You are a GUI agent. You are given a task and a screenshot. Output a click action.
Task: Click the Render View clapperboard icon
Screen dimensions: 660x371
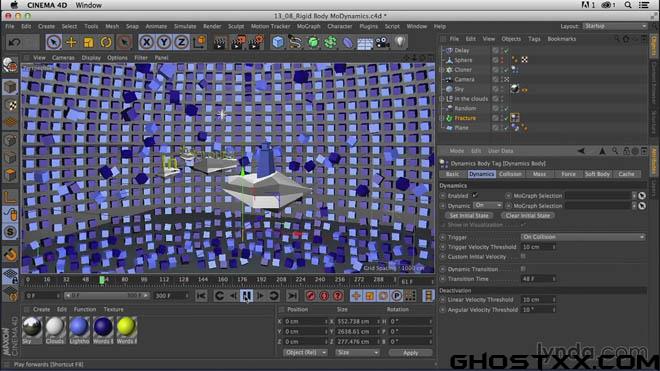(219, 42)
